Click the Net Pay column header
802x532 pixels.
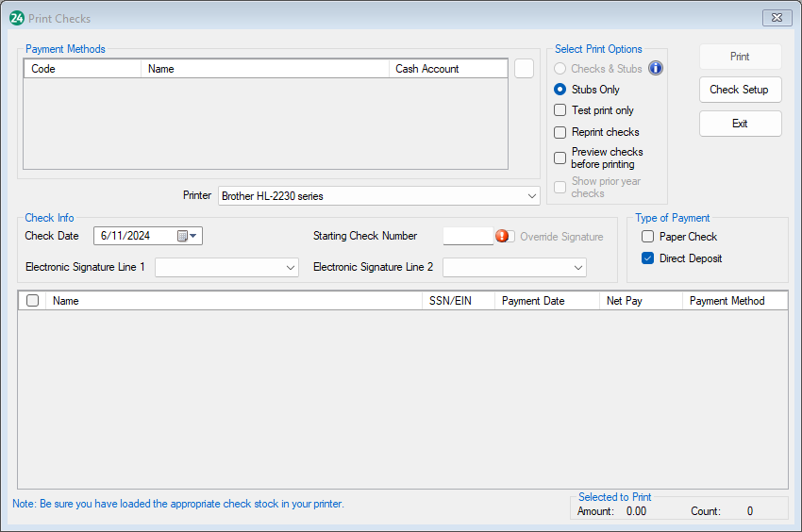click(x=640, y=301)
